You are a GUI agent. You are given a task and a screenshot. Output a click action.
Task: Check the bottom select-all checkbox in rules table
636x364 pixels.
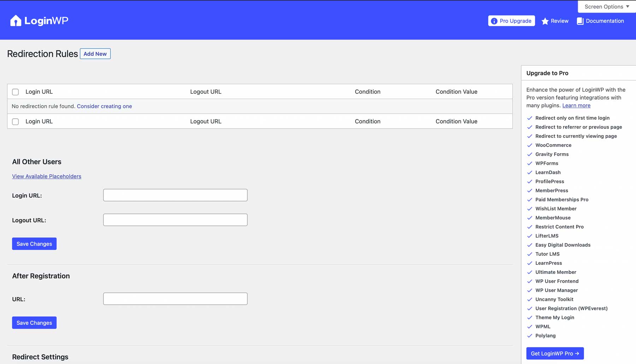(15, 121)
